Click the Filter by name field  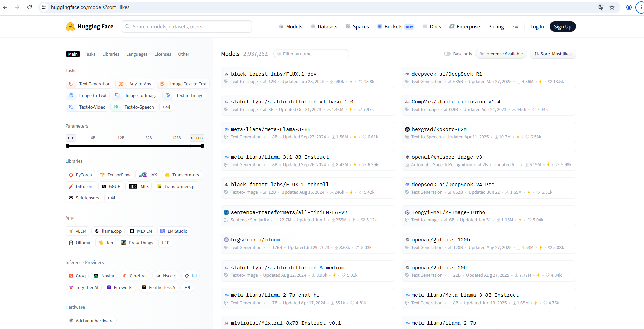click(311, 54)
